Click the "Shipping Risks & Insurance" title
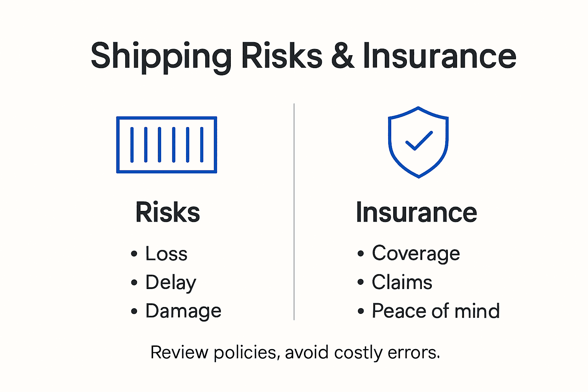The image size is (588, 392). 303,56
